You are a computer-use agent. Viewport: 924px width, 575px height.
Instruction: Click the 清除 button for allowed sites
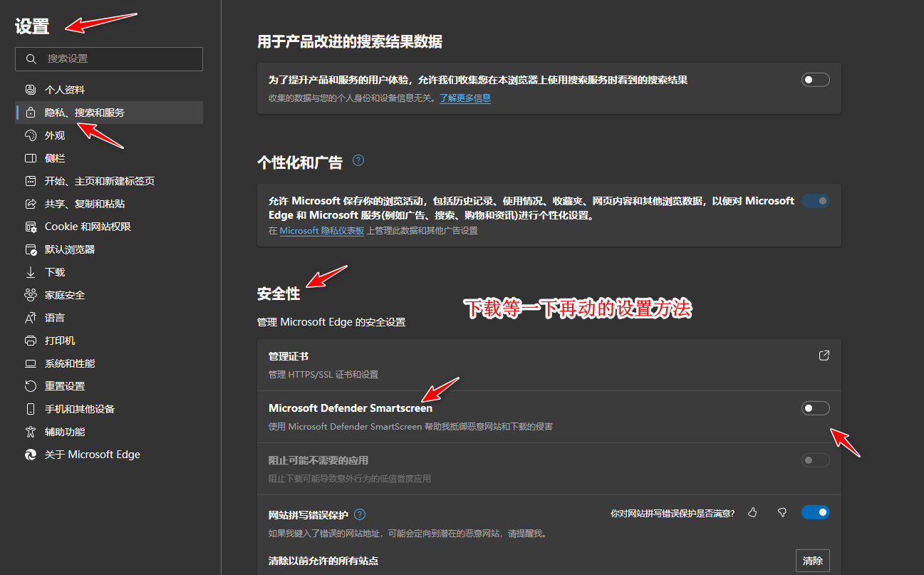(x=813, y=561)
